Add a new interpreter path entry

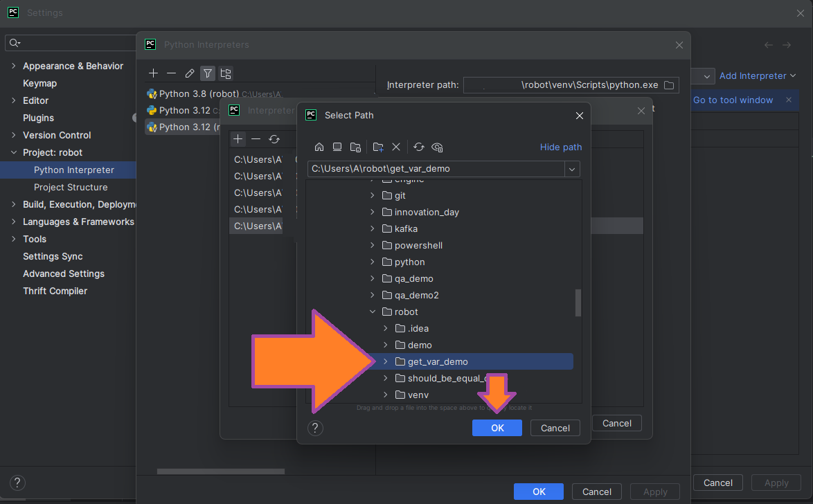click(238, 139)
